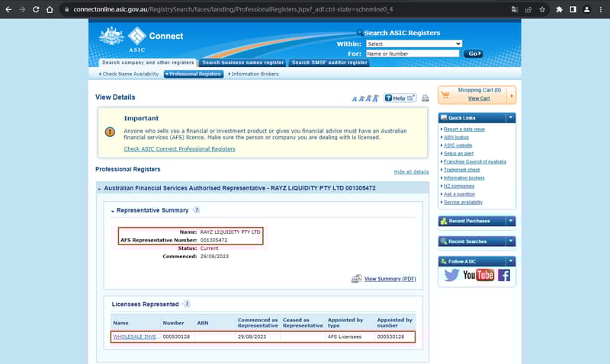Click the Name or Number field
This screenshot has width=610, height=364.
(x=413, y=53)
